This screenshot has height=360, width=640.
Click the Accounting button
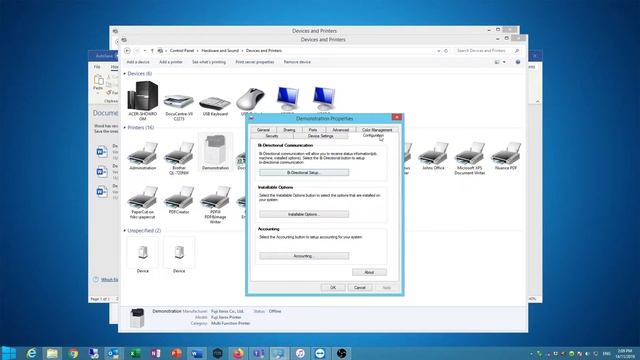pos(304,256)
